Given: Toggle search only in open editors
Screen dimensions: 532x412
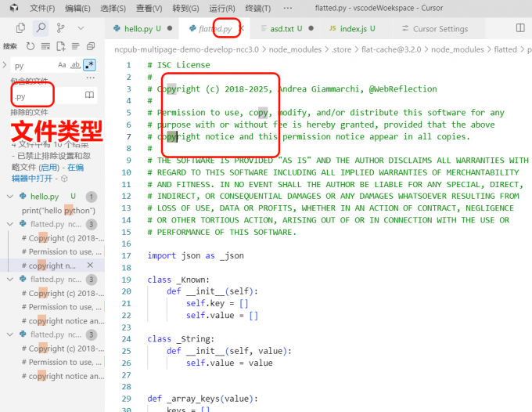Looking at the screenshot, I should point(90,96).
